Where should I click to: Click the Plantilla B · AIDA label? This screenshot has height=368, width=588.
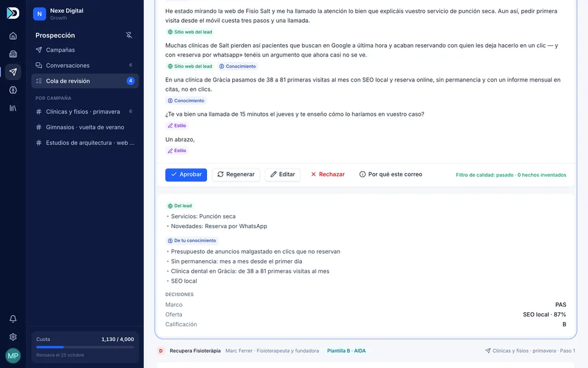(x=347, y=351)
